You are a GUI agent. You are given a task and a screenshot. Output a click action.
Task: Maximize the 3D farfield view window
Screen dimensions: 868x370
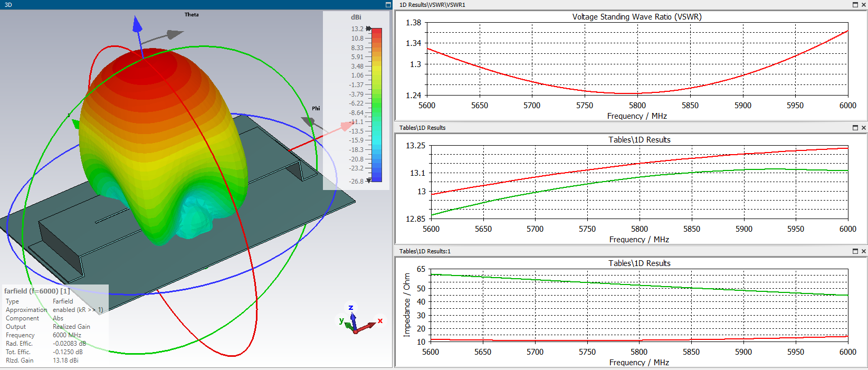(x=388, y=5)
